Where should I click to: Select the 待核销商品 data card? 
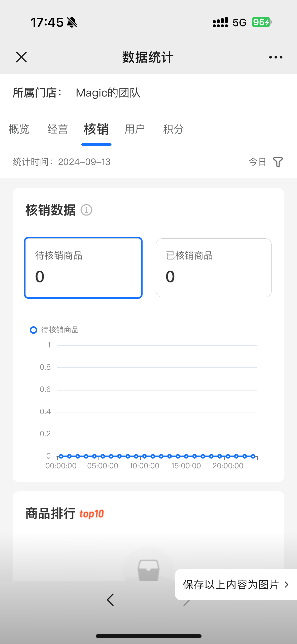(x=83, y=268)
